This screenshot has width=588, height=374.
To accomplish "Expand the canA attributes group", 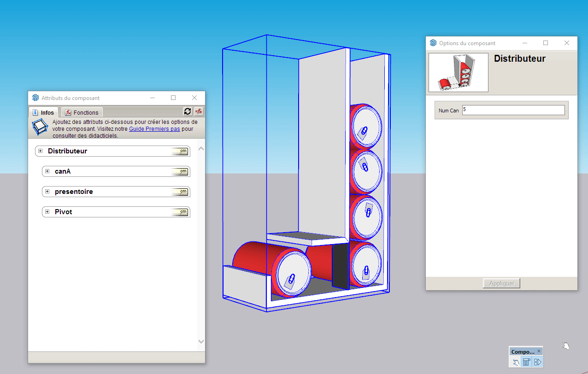I will point(47,171).
